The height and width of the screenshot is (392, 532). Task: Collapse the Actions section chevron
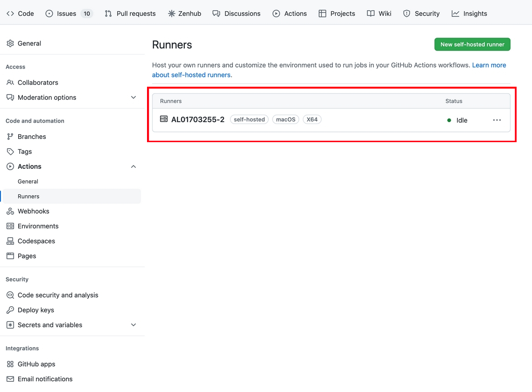coord(133,166)
